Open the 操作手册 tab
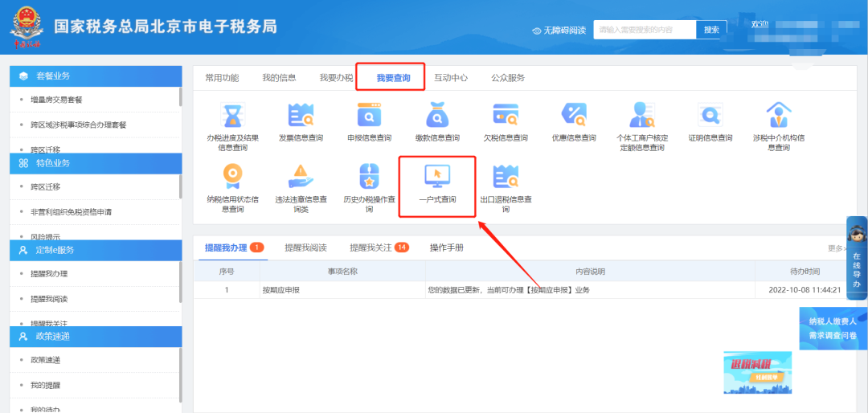 click(447, 247)
